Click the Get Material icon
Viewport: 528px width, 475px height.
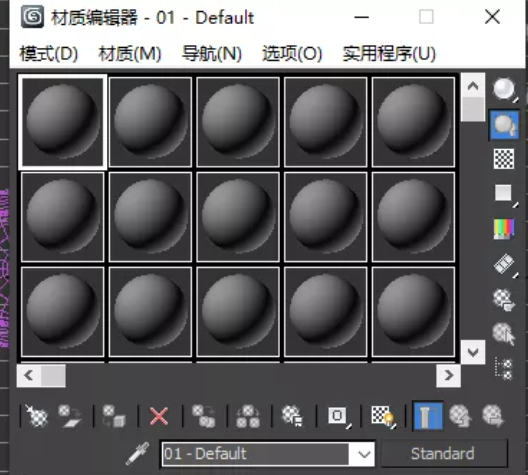coord(36,416)
